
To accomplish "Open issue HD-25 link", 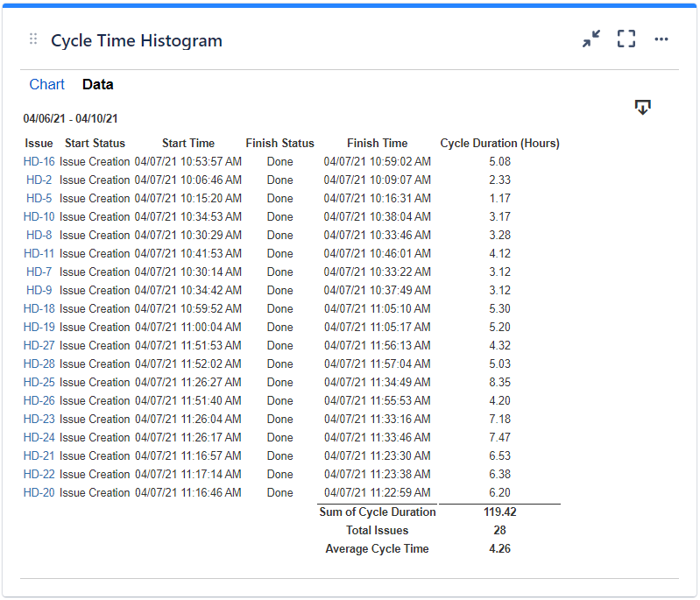I will (x=39, y=382).
